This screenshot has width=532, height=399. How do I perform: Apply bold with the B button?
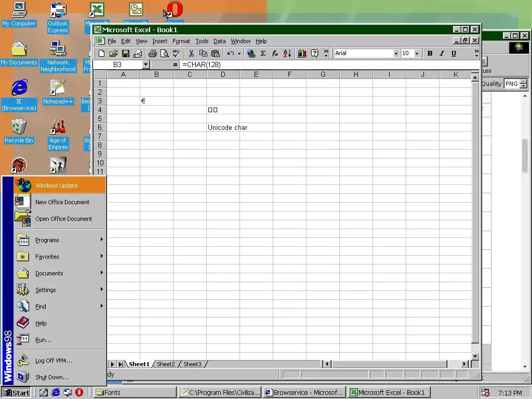[x=430, y=54]
